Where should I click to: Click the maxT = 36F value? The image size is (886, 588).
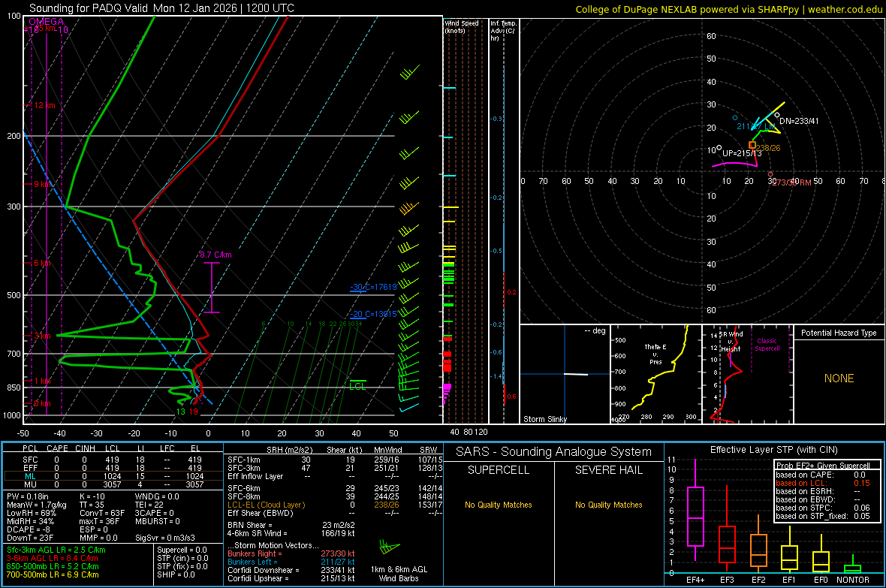(x=99, y=521)
